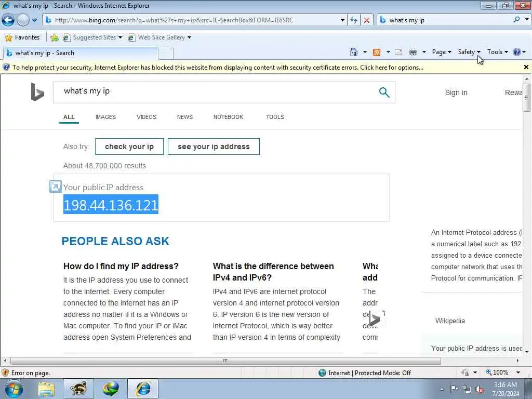Open the raccoon app on taskbar

click(x=78, y=389)
